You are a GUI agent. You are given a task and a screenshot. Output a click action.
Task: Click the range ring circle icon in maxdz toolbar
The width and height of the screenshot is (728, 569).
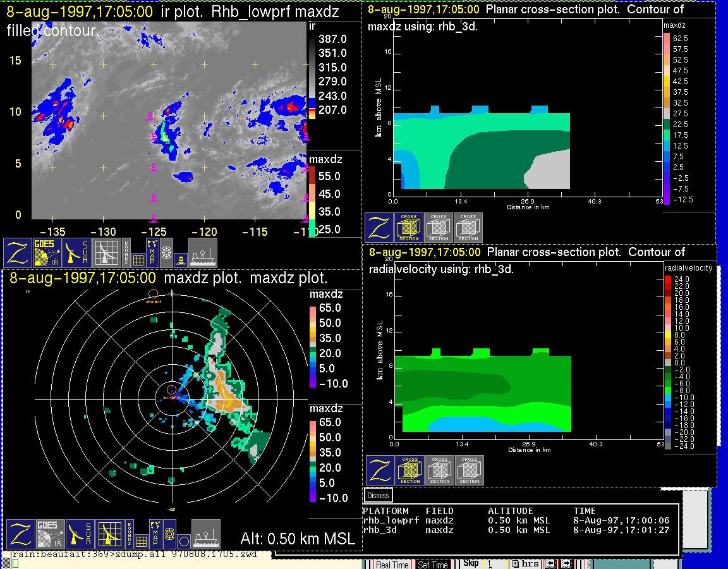click(x=183, y=541)
